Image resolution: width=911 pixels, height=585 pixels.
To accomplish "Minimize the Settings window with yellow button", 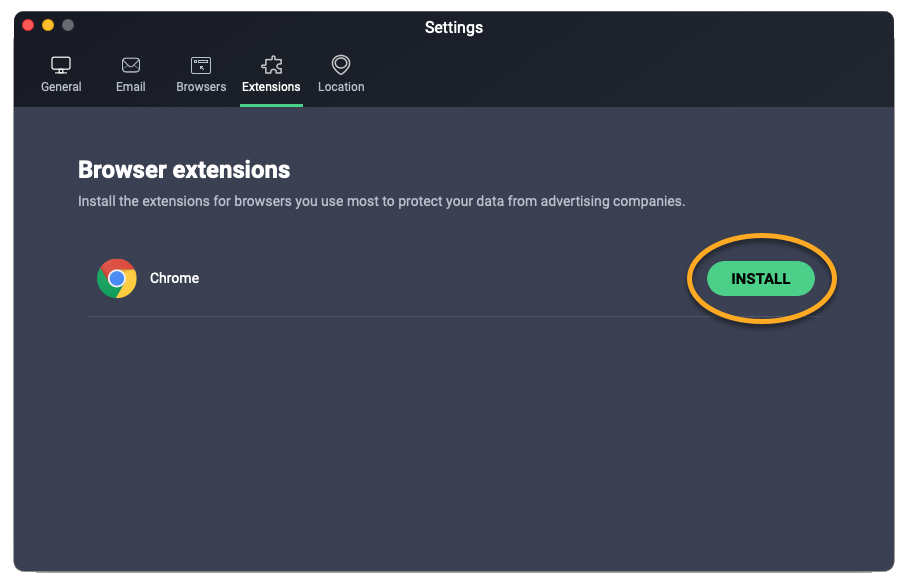I will (48, 25).
